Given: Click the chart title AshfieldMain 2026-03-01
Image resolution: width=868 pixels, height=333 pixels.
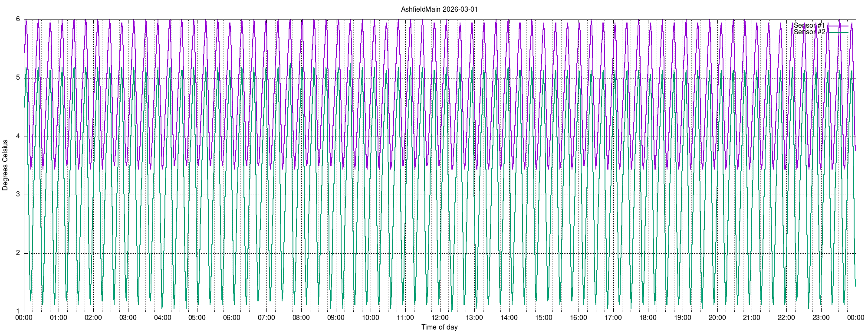Looking at the screenshot, I should (439, 9).
